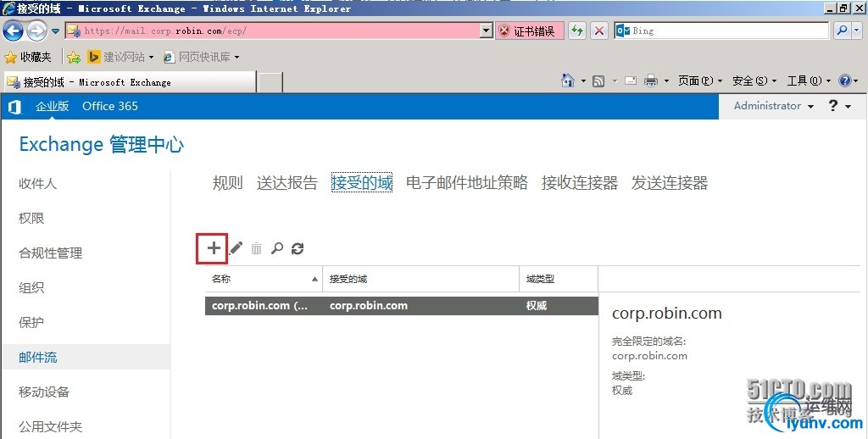The image size is (868, 439).
Task: Click the browser Forward arrow button
Action: (36, 31)
